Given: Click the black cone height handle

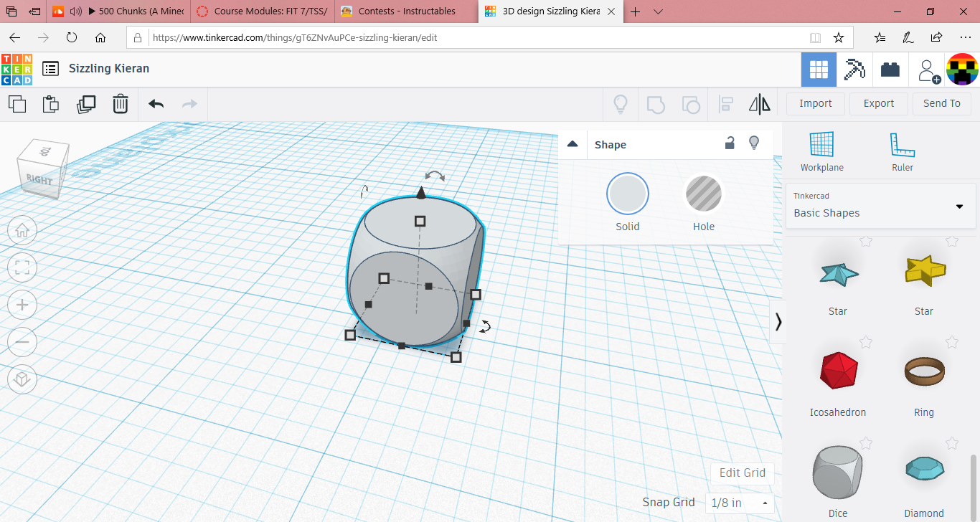Looking at the screenshot, I should (421, 191).
